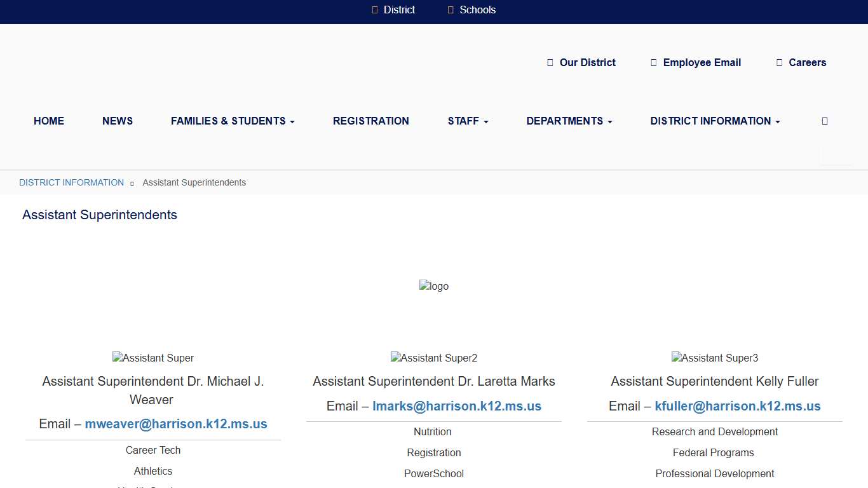This screenshot has width=868, height=488.
Task: Go to the Home menu item
Action: [49, 121]
